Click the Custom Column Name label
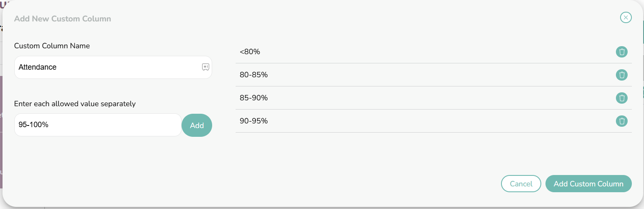Viewport: 644px width, 209px height. click(x=52, y=46)
